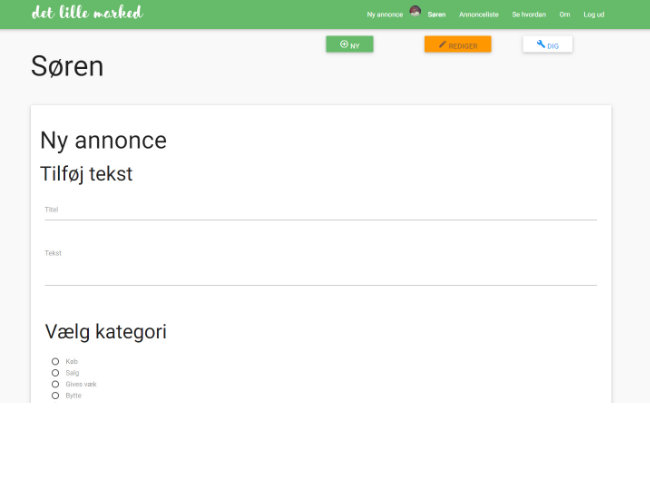
Task: Click into the 'Tekst' text area
Action: tap(320, 270)
